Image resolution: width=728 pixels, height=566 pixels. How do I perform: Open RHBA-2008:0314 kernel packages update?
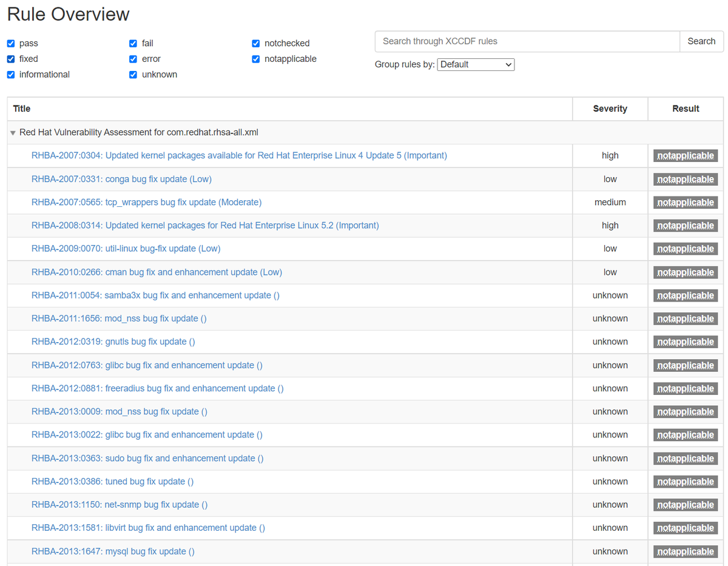[x=204, y=225]
